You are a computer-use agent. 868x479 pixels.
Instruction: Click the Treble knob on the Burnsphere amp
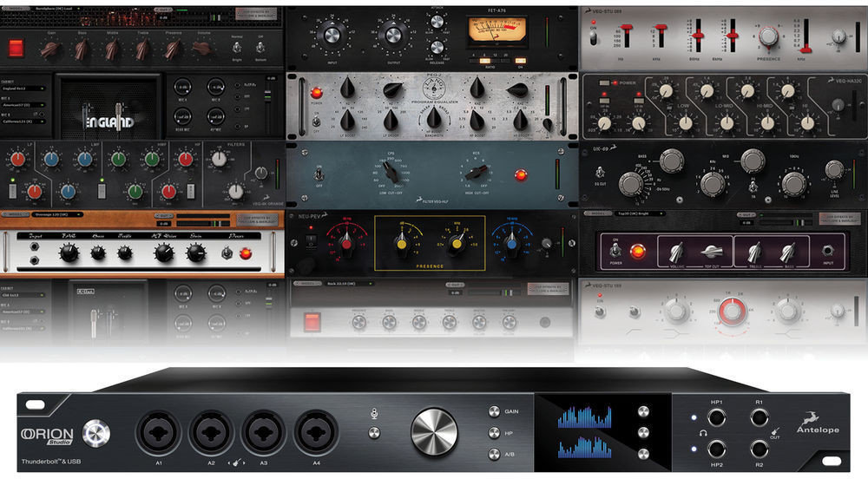point(141,50)
